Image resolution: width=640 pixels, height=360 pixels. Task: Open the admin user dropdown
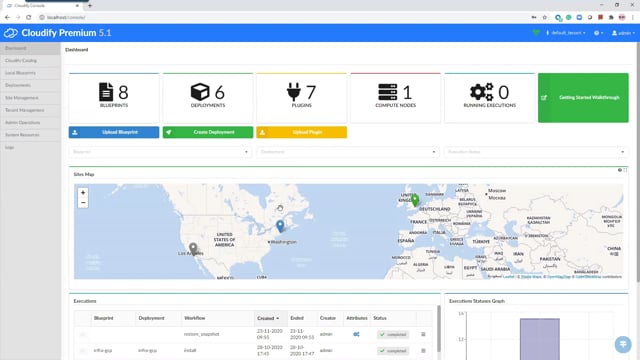tap(623, 33)
